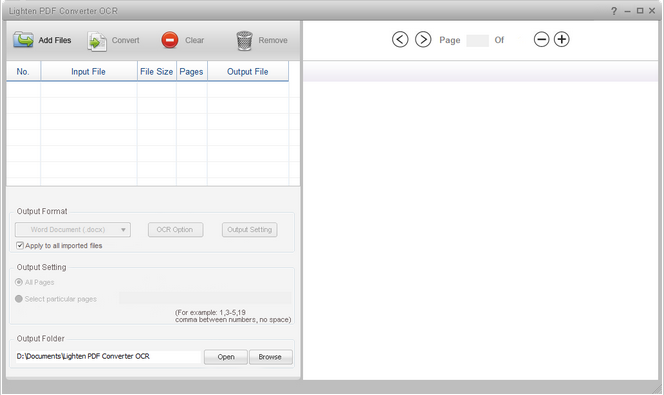Open the Word Document (.docx) format dropdown

click(73, 230)
